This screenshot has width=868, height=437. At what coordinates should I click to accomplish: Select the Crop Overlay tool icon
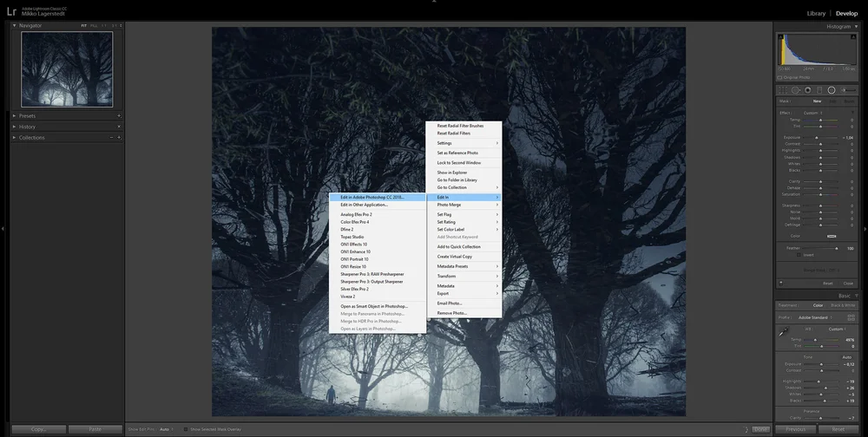click(783, 90)
